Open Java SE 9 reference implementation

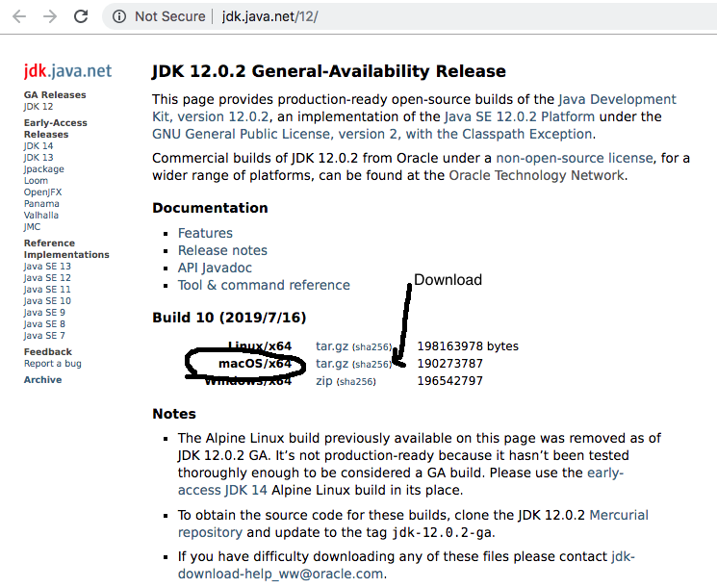44,313
